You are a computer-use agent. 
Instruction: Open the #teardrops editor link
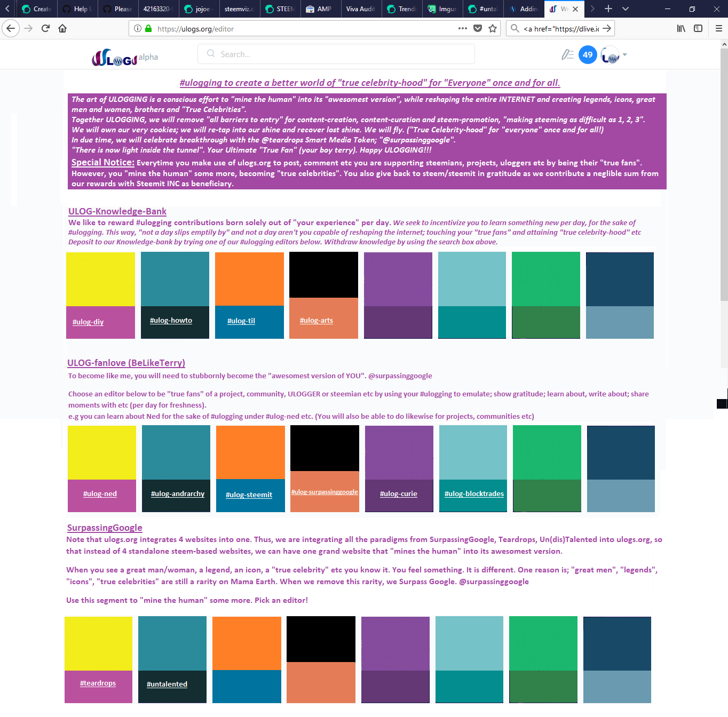click(x=98, y=683)
